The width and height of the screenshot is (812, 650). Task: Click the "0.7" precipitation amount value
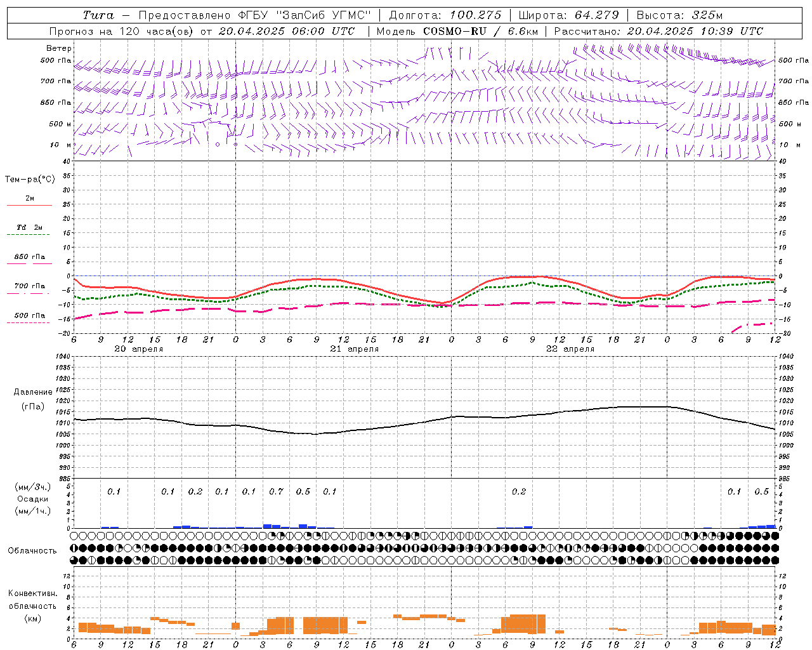pyautogui.click(x=276, y=492)
